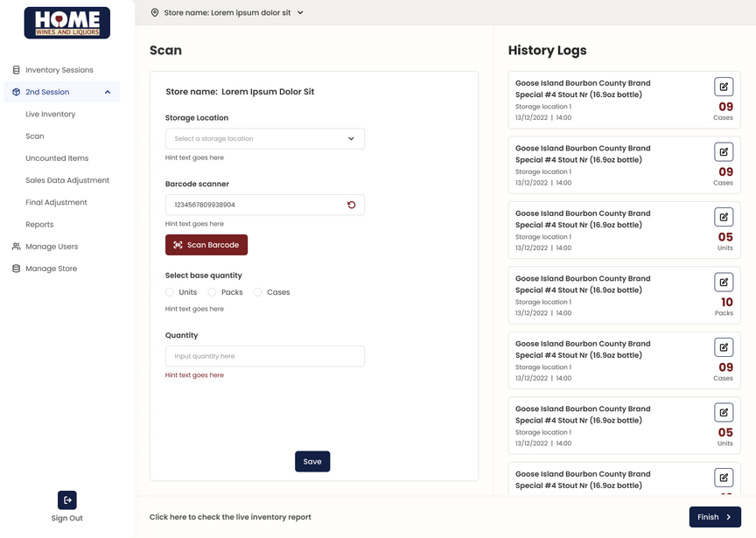Go to Live Inventory in sidebar
This screenshot has height=538, width=756.
click(51, 115)
